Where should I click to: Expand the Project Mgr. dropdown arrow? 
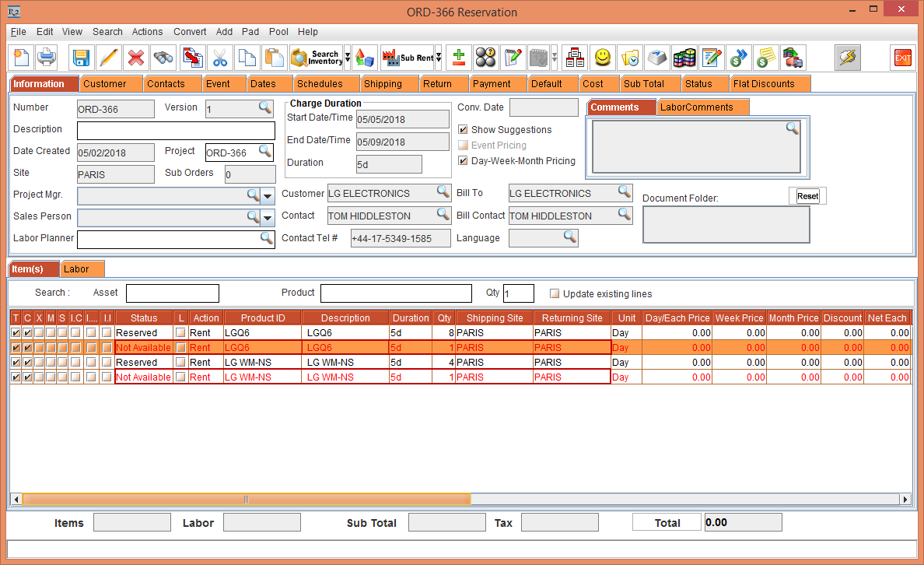pos(268,195)
